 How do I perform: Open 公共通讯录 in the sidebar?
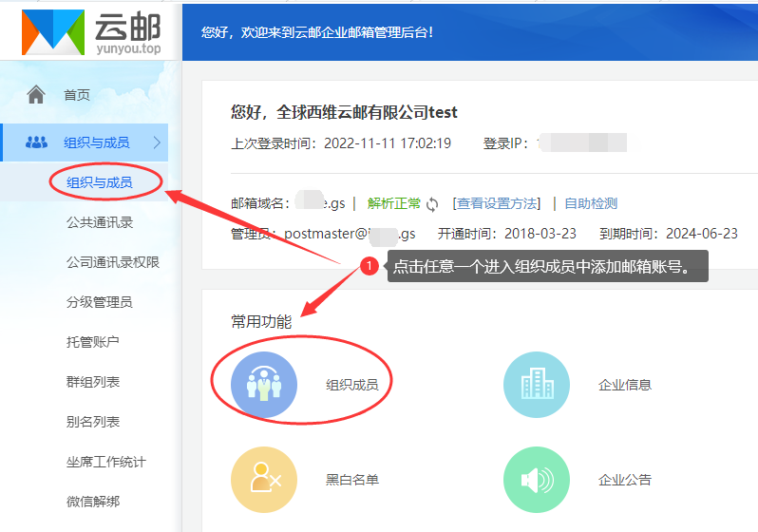tap(99, 222)
